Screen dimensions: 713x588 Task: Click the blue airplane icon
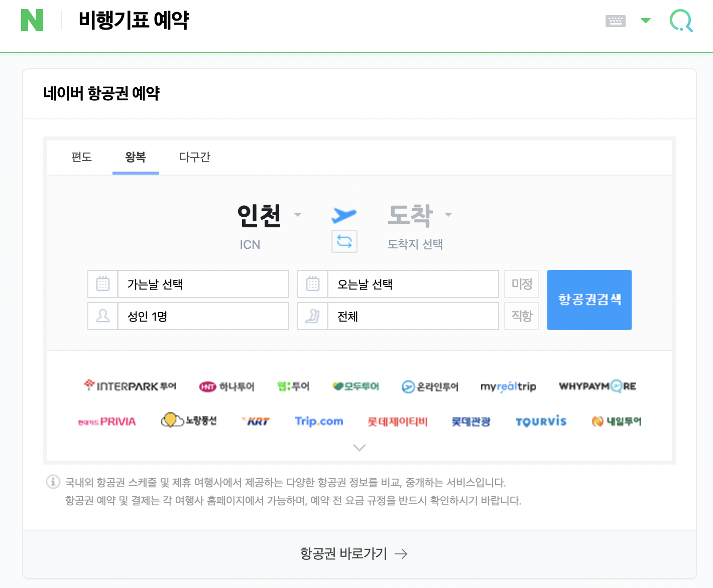tap(344, 215)
